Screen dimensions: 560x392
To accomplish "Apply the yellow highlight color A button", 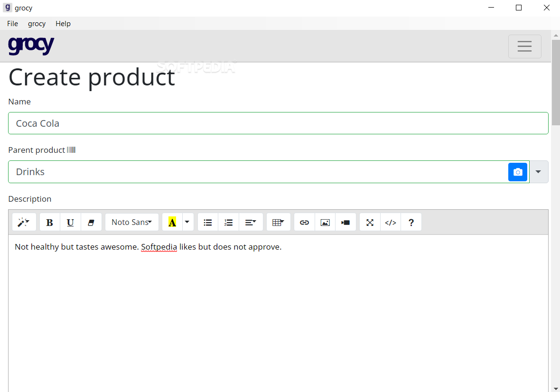I will (172, 222).
